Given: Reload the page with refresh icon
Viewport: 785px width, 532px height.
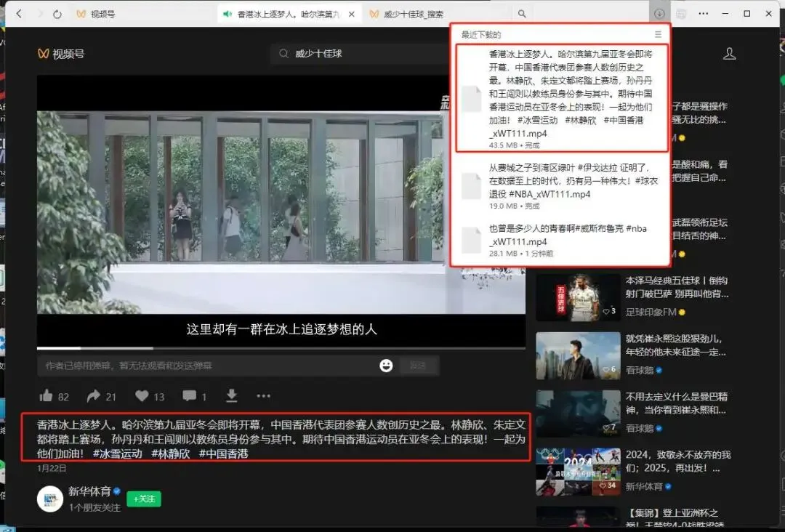Looking at the screenshot, I should pos(57,14).
